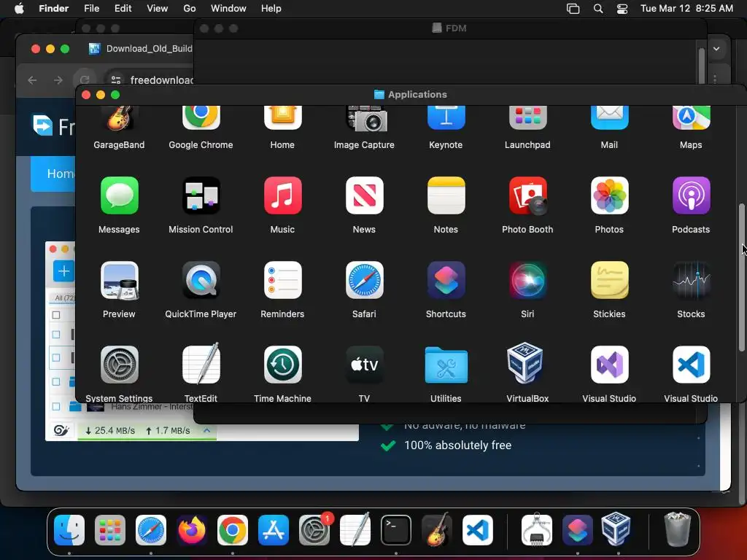Open System Information chip icon in Dock
This screenshot has height=560, width=747.
(537, 529)
